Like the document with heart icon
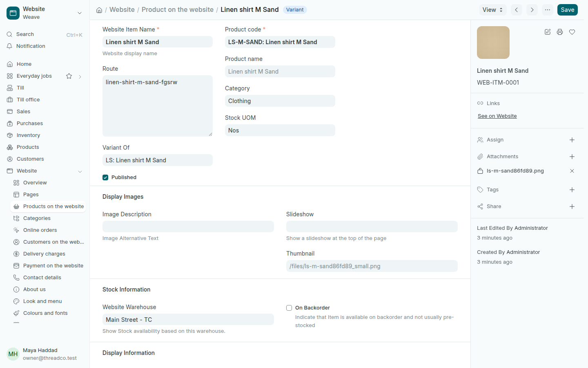This screenshot has width=588, height=368. [x=572, y=32]
